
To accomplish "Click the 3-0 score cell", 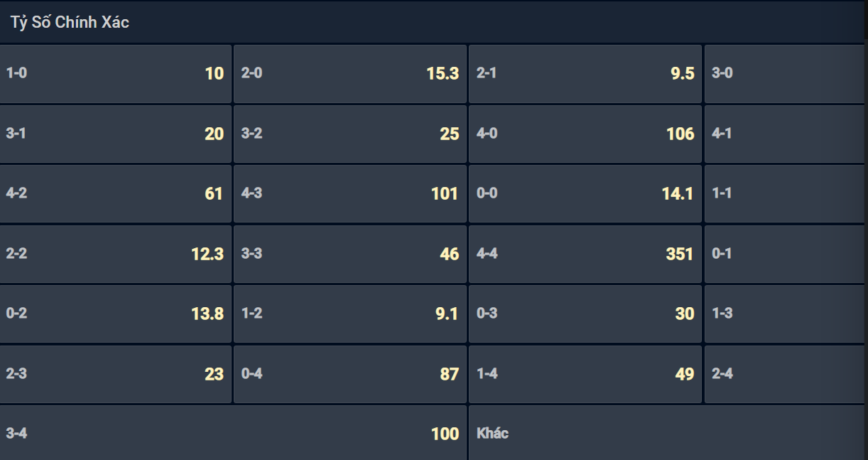I will point(786,73).
